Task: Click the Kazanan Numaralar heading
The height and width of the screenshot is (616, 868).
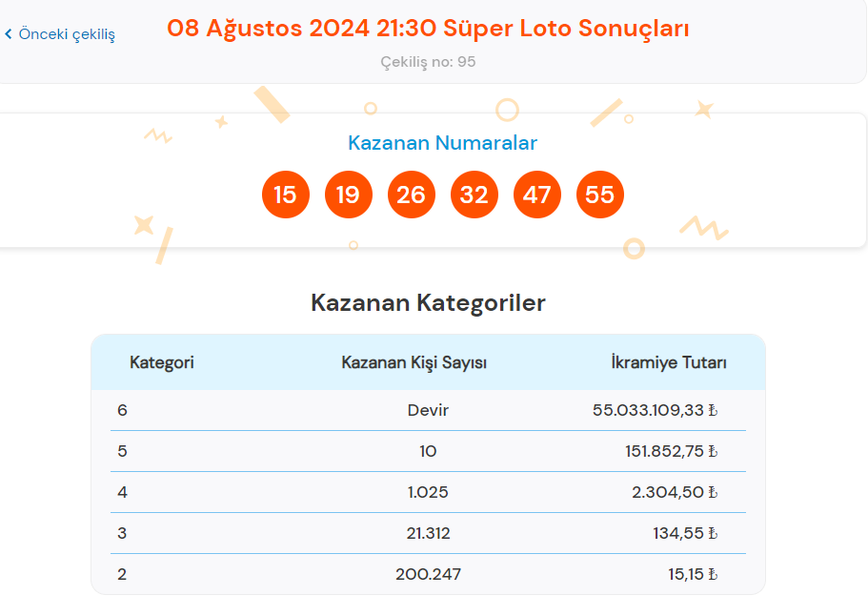Action: (x=442, y=143)
